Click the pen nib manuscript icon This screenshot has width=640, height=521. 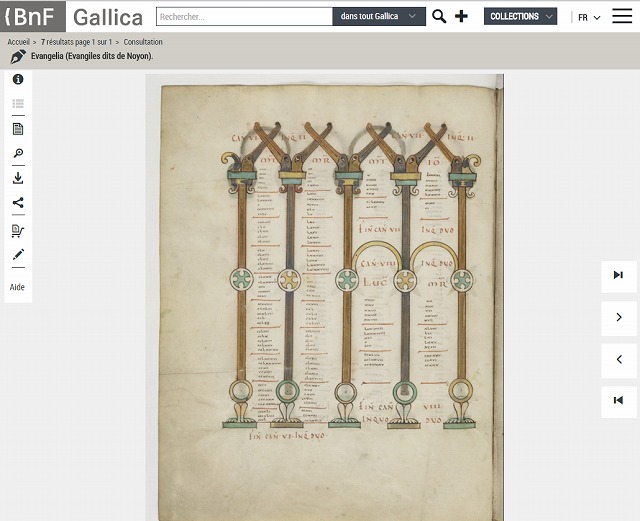18,57
